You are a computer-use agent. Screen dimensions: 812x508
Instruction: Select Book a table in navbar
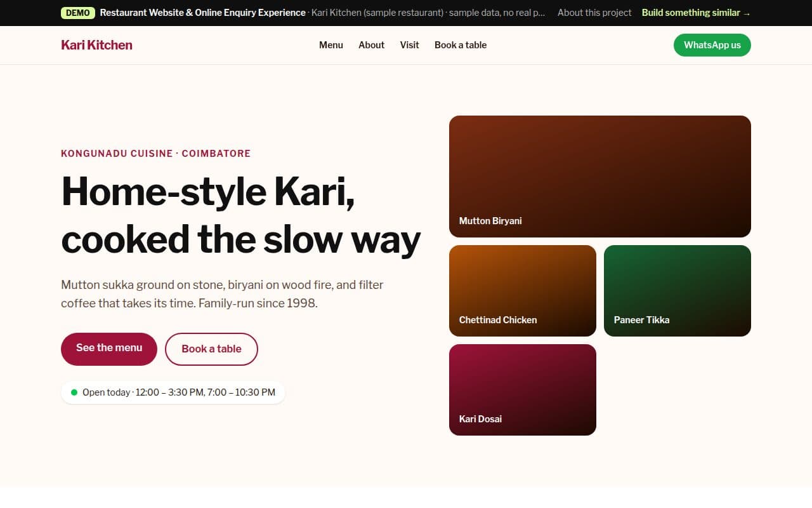tap(461, 45)
